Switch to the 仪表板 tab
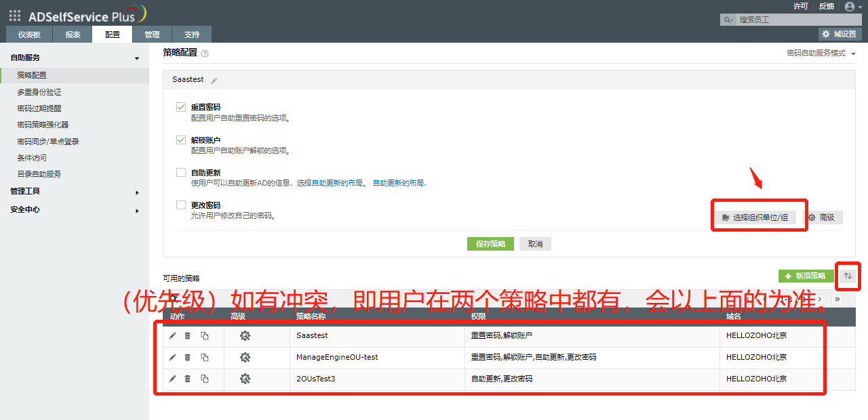Viewport: 868px width, 420px height. 29,35
